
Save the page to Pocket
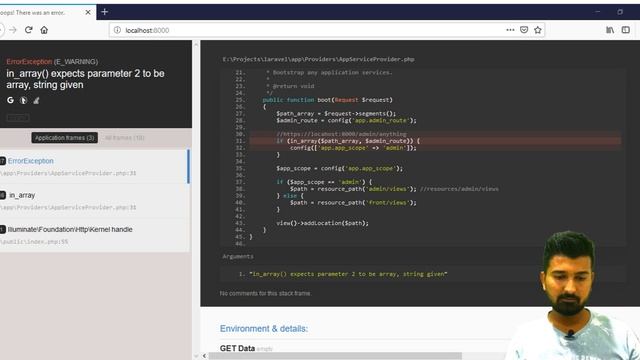(x=524, y=30)
